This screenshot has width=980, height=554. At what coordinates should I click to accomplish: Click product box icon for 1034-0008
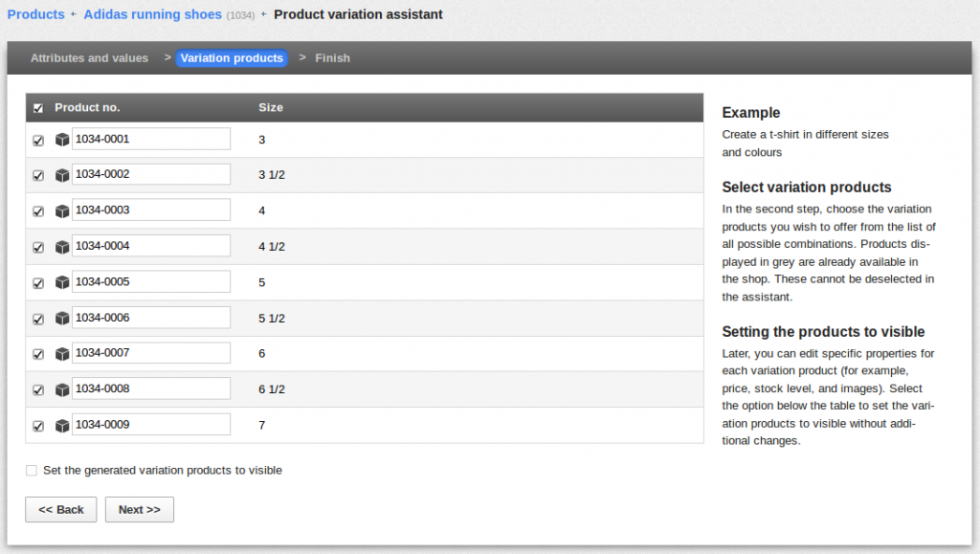click(62, 389)
